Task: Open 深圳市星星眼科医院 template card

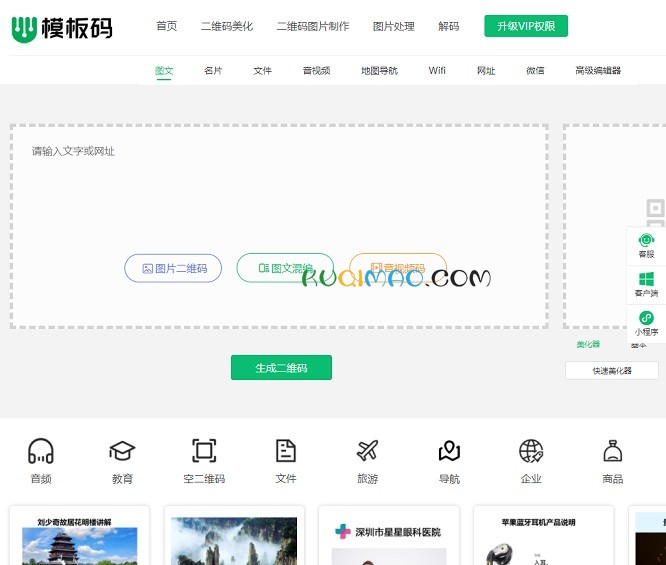Action: click(389, 535)
